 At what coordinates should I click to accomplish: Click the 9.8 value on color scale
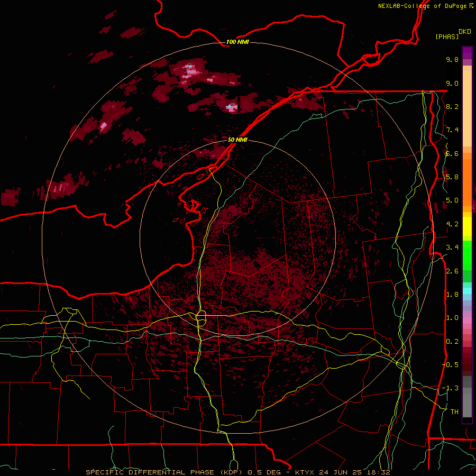coord(452,59)
